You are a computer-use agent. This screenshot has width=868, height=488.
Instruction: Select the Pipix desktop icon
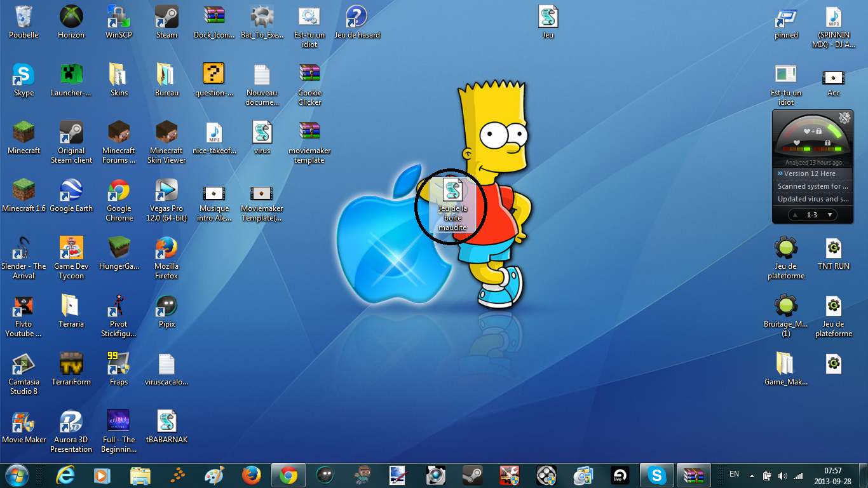pos(166,311)
